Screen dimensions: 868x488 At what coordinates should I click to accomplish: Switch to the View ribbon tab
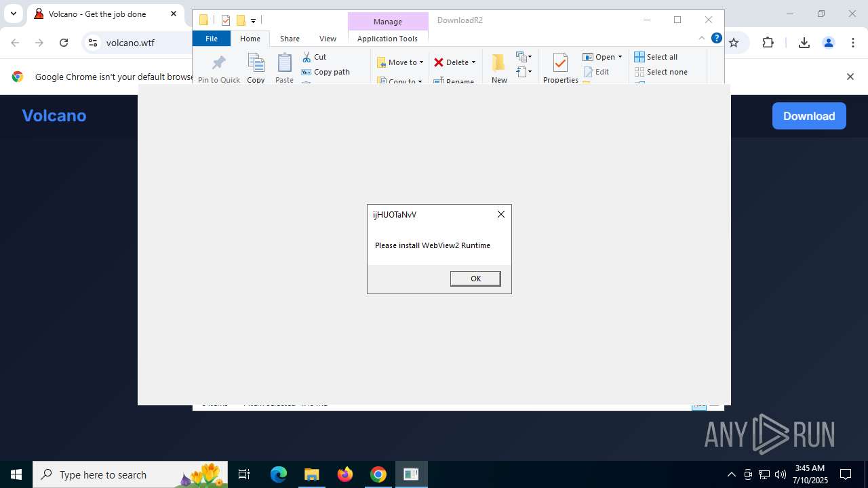pyautogui.click(x=328, y=39)
